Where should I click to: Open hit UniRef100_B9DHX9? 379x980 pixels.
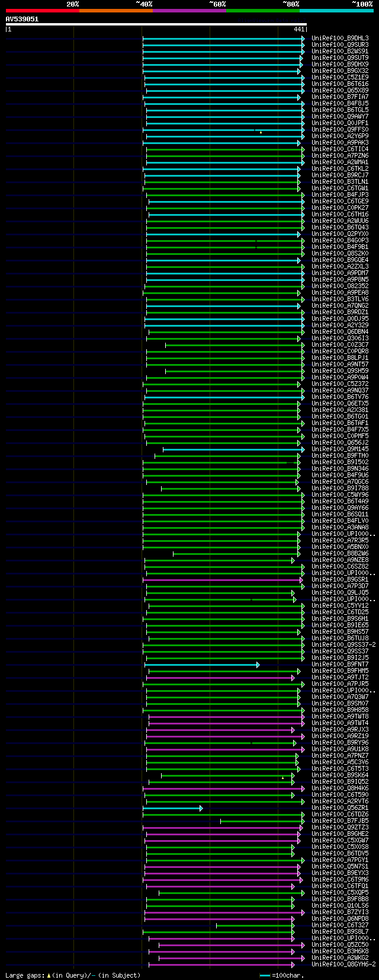(x=340, y=65)
